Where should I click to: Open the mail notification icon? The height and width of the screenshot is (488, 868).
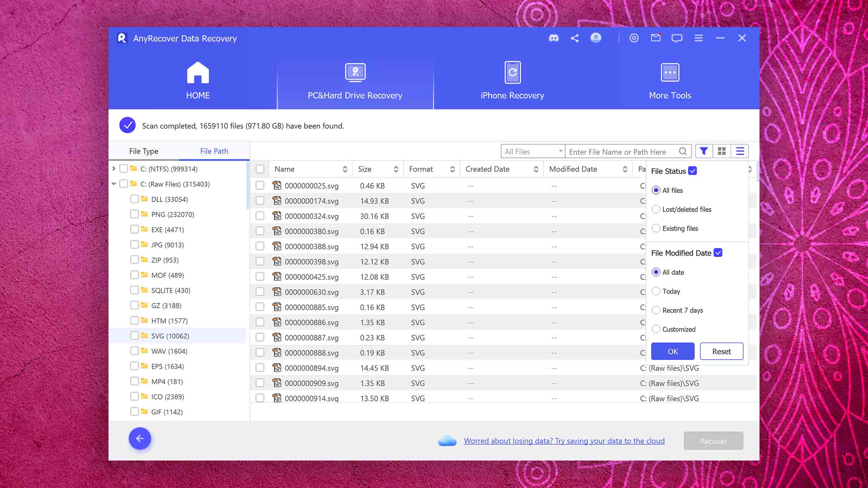click(x=656, y=38)
